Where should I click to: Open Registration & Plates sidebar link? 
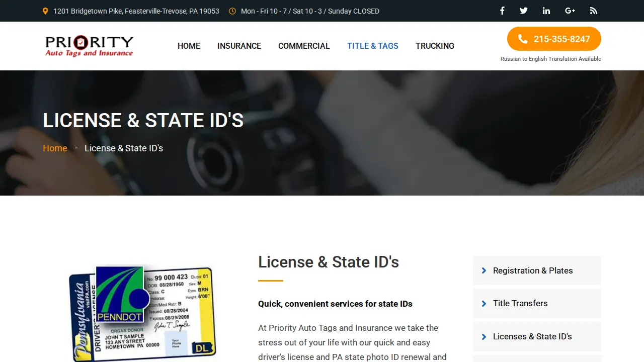tap(537, 270)
